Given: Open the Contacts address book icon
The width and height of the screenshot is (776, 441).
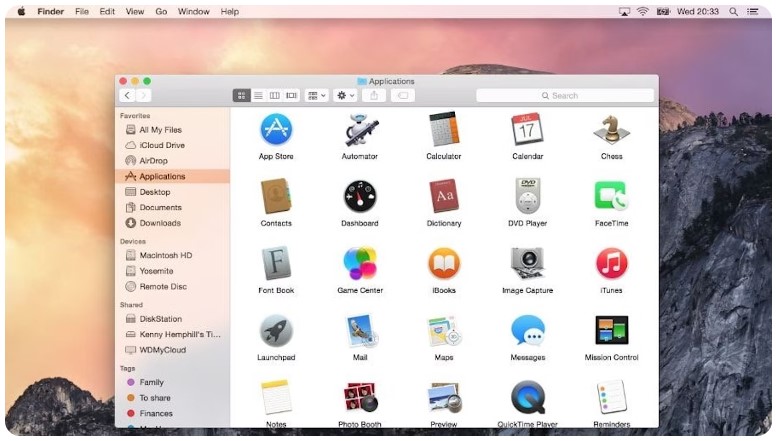Looking at the screenshot, I should (x=276, y=196).
